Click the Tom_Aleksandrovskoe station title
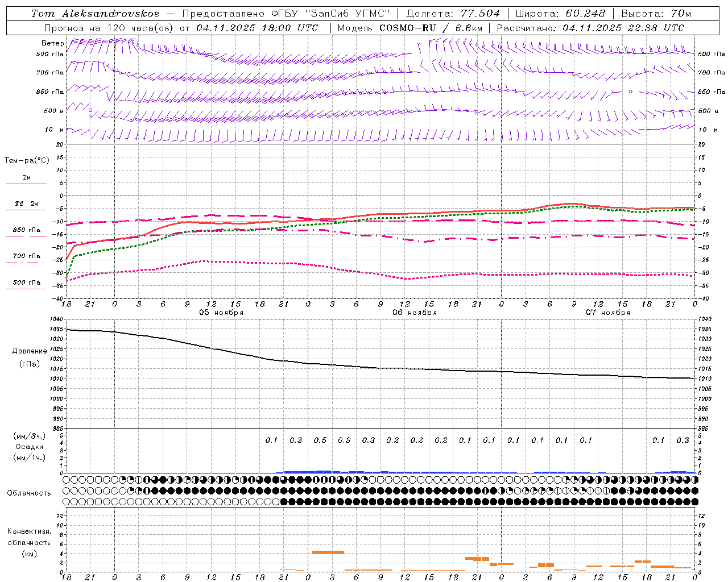This screenshot has height=582, width=728. click(95, 14)
